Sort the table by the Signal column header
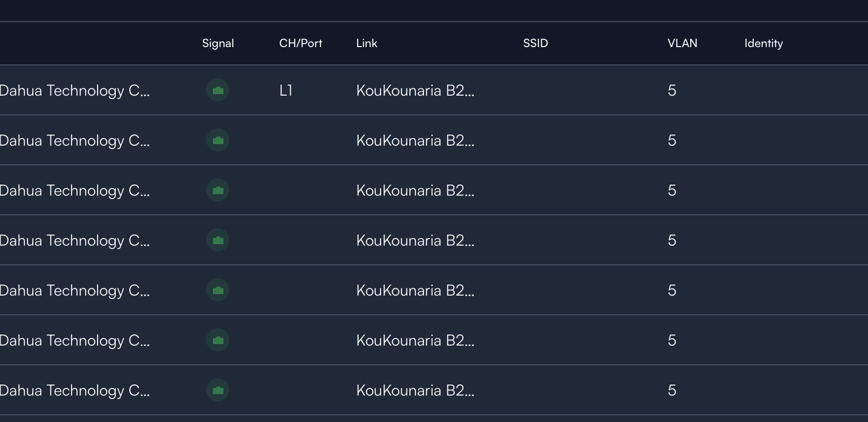Screen dimensions: 868x422 tap(218, 43)
